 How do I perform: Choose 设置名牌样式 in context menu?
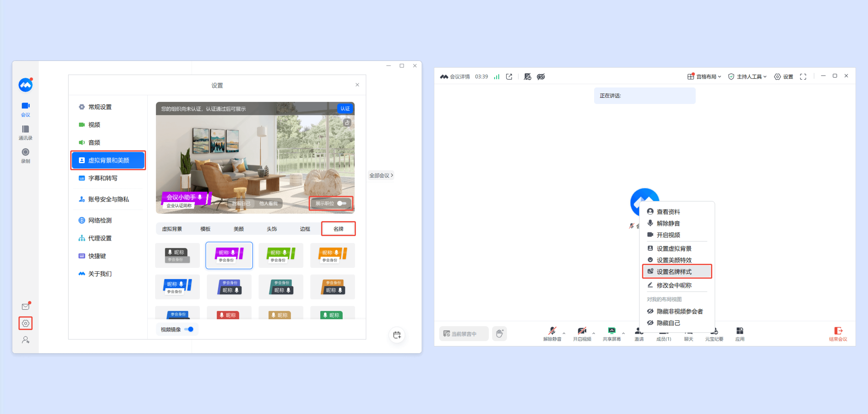tap(677, 272)
